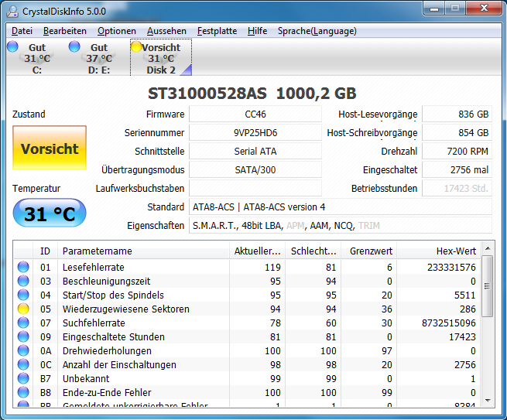Open the Sprache(Language) menu
The image size is (507, 420).
pyautogui.click(x=317, y=31)
